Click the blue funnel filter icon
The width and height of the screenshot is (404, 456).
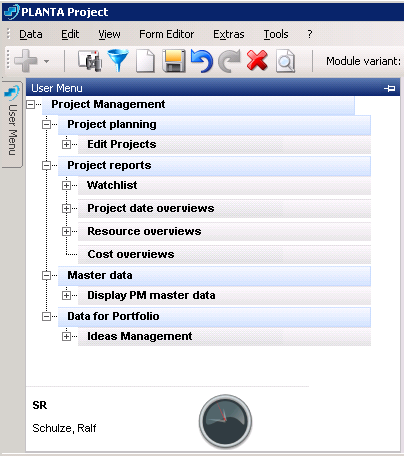[x=118, y=60]
